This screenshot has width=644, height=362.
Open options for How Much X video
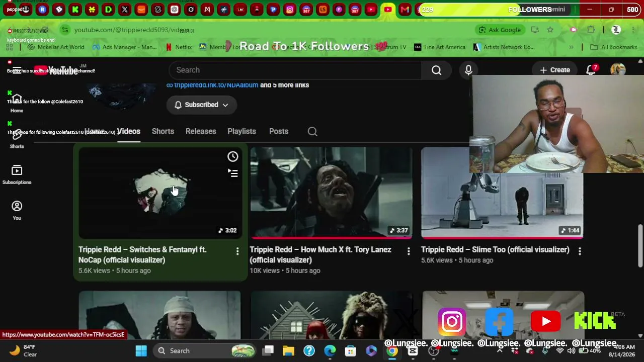409,251
